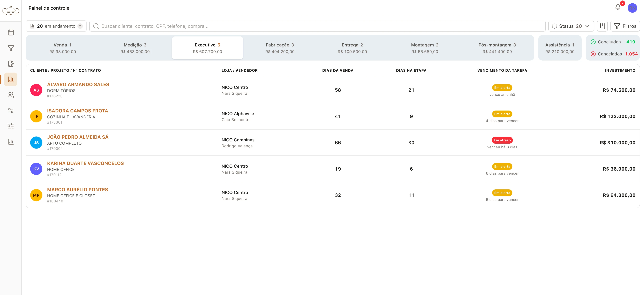Select the Executivo stage tab
Screen dimensions: 644x295
[207, 48]
